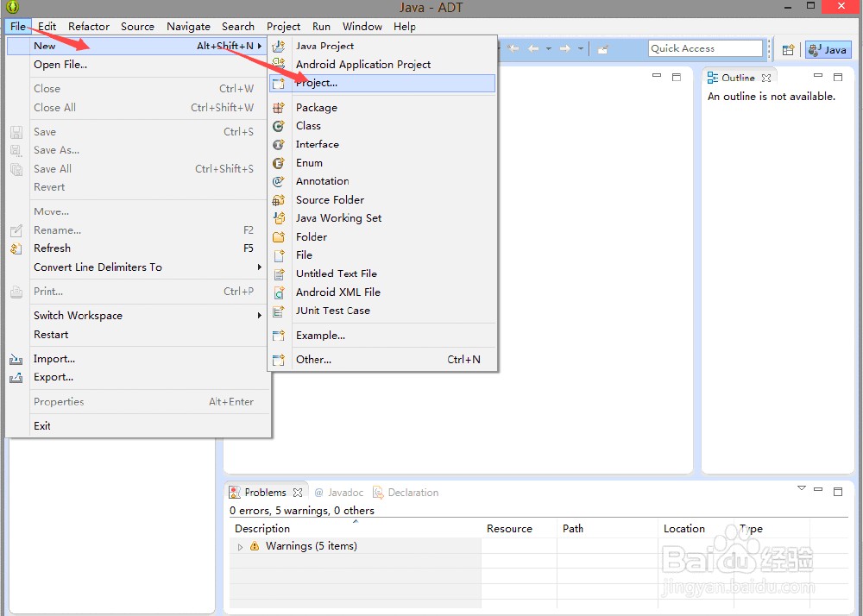
Task: Maximize the Problems view panel
Action: tap(838, 492)
